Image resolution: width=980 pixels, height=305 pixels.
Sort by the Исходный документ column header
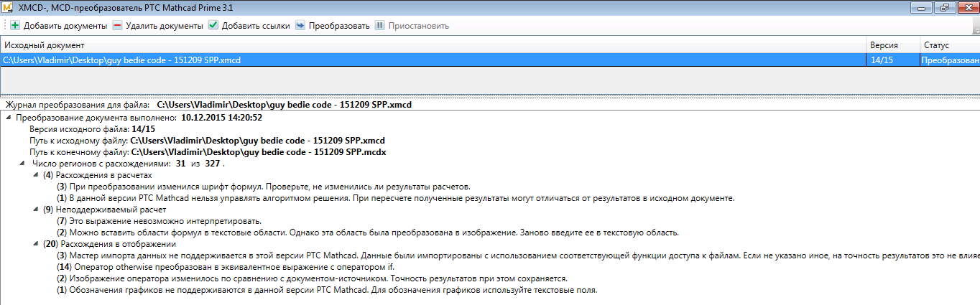click(433, 45)
